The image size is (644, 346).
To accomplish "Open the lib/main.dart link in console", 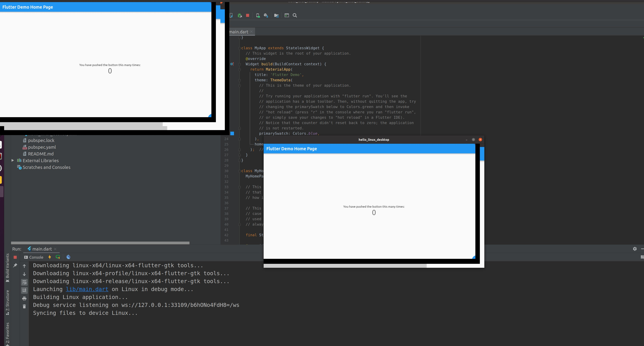I will (87, 289).
